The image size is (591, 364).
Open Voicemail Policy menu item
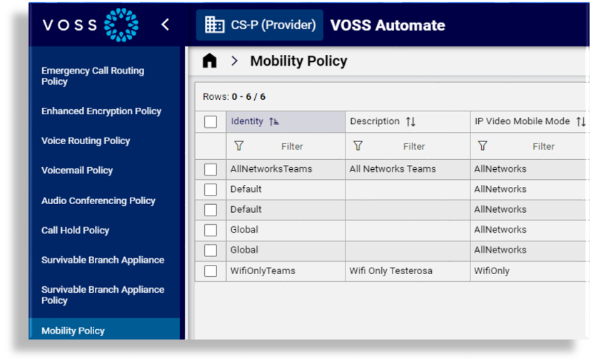point(77,171)
